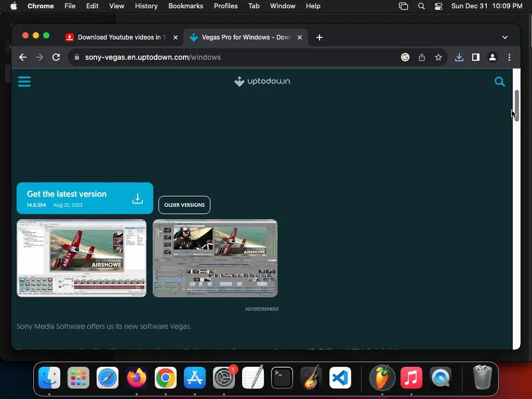Open the Uptodown hamburger menu
This screenshot has height=399, width=532.
[24, 82]
